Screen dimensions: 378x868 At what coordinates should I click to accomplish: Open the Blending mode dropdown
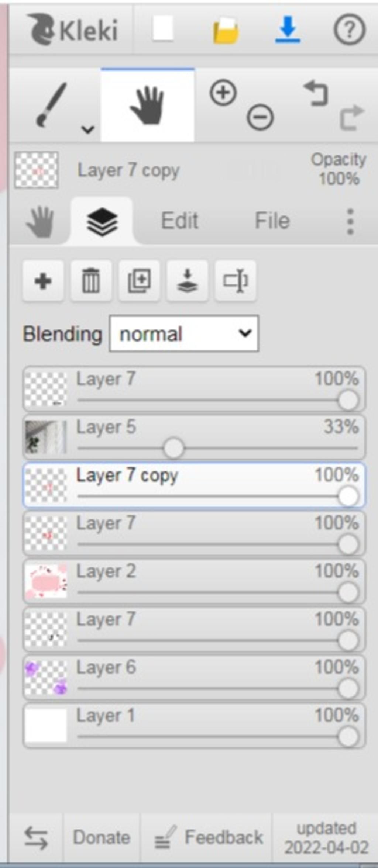[184, 334]
